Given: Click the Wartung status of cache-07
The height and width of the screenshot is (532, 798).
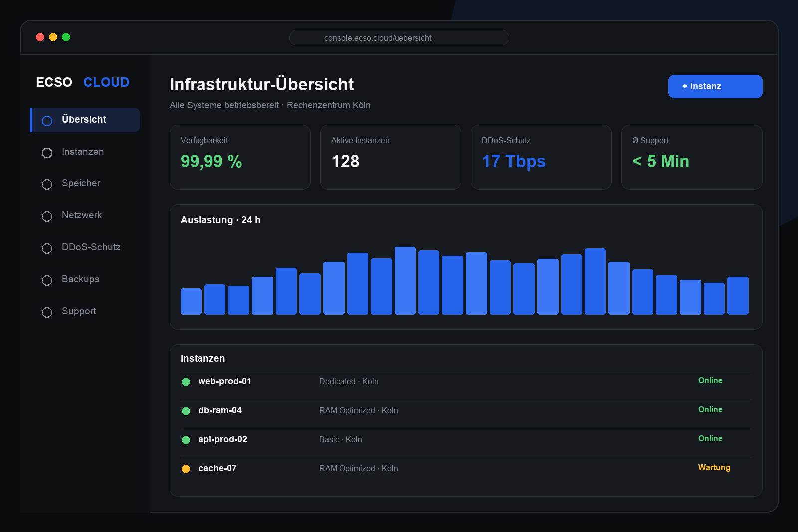Looking at the screenshot, I should (x=714, y=467).
